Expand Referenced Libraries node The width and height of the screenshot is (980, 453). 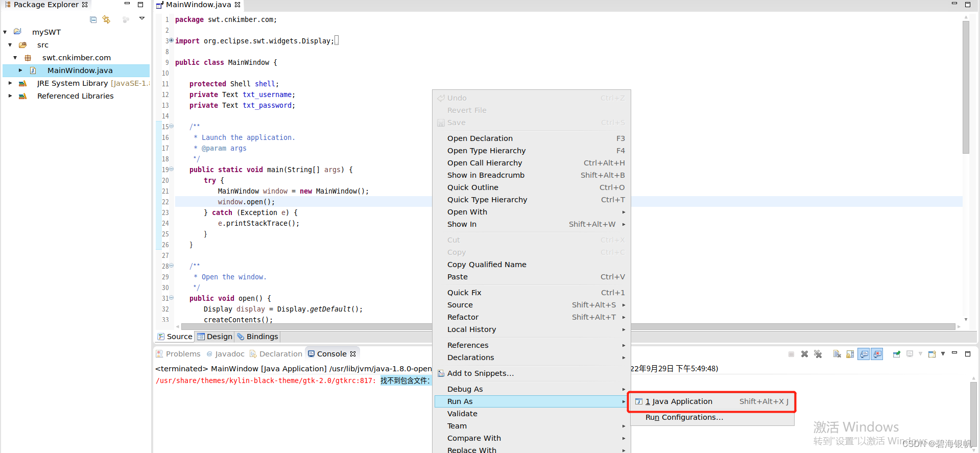click(10, 96)
